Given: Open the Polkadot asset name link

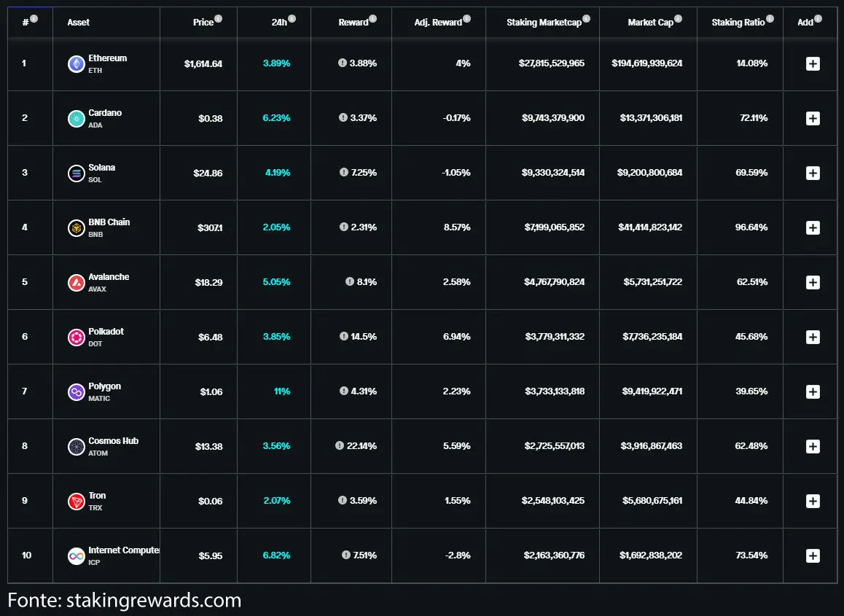Looking at the screenshot, I should click(x=106, y=331).
